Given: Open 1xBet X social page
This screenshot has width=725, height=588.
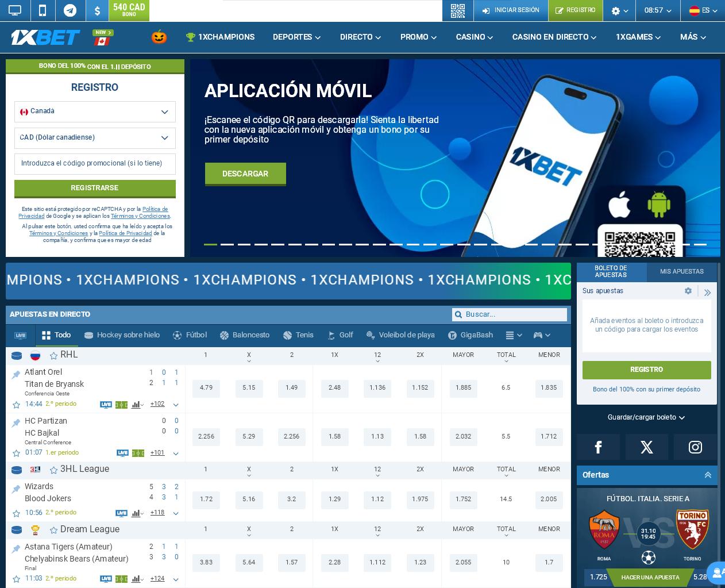Looking at the screenshot, I should [x=646, y=447].
